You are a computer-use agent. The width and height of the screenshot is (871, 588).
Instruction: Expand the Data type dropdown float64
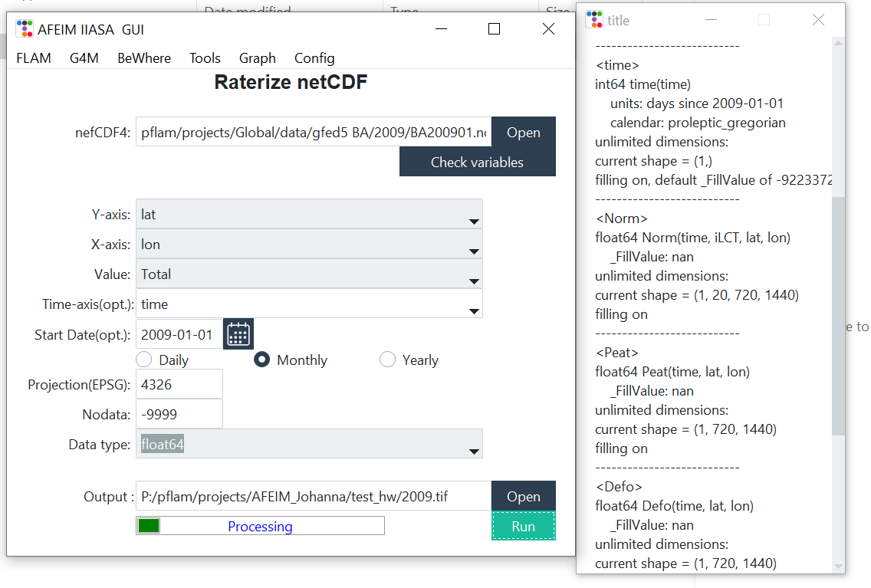[x=310, y=444]
